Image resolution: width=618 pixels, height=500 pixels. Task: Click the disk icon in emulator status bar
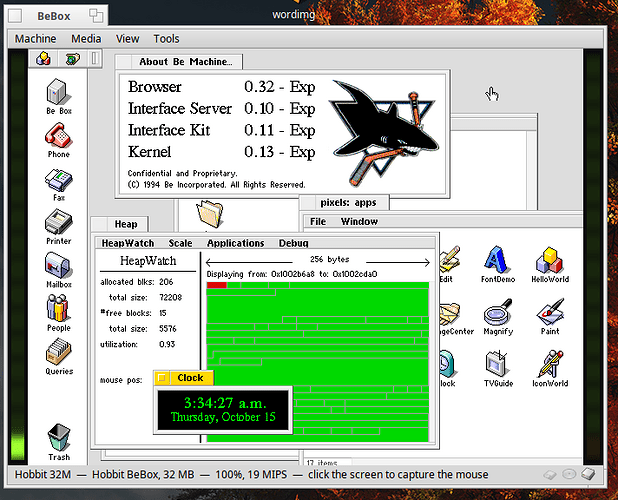[x=550, y=475]
